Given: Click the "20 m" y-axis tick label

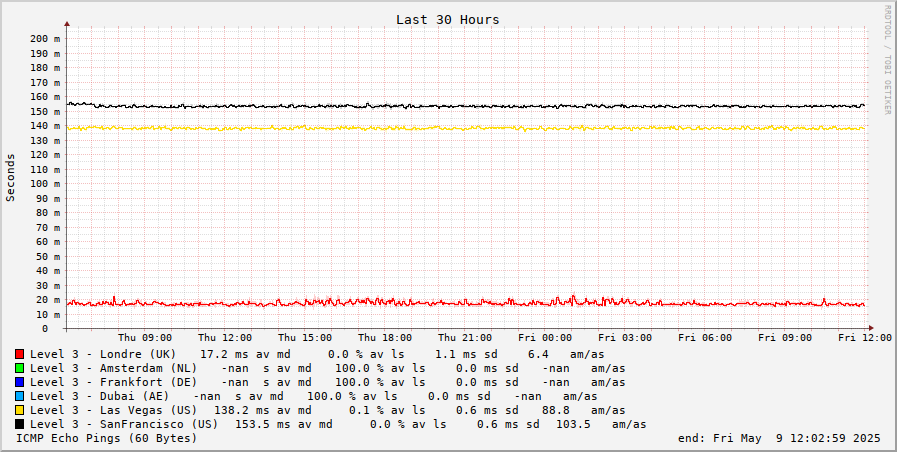Looking at the screenshot, I should [x=47, y=300].
